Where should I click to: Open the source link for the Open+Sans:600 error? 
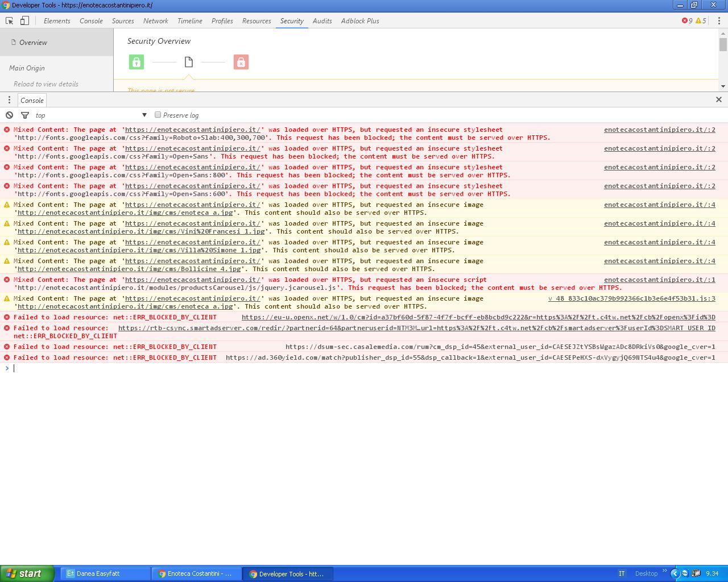point(660,186)
